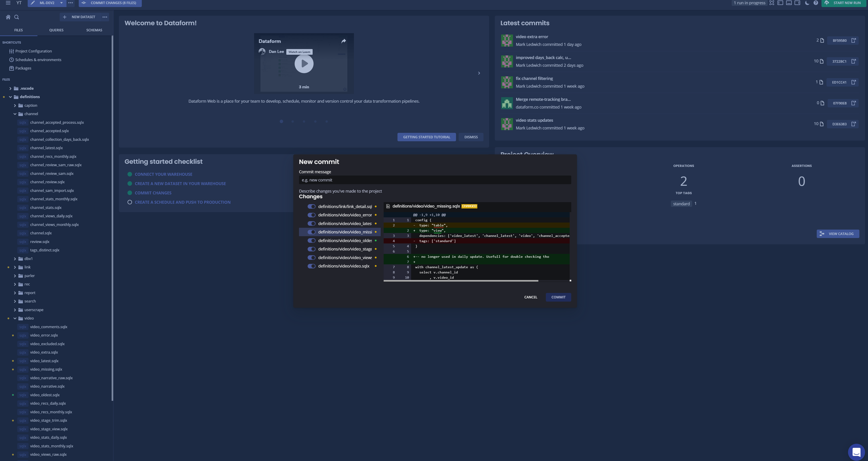Image resolution: width=868 pixels, height=461 pixels.
Task: Open the ML-DEV2 branch dropdown
Action: click(x=61, y=3)
